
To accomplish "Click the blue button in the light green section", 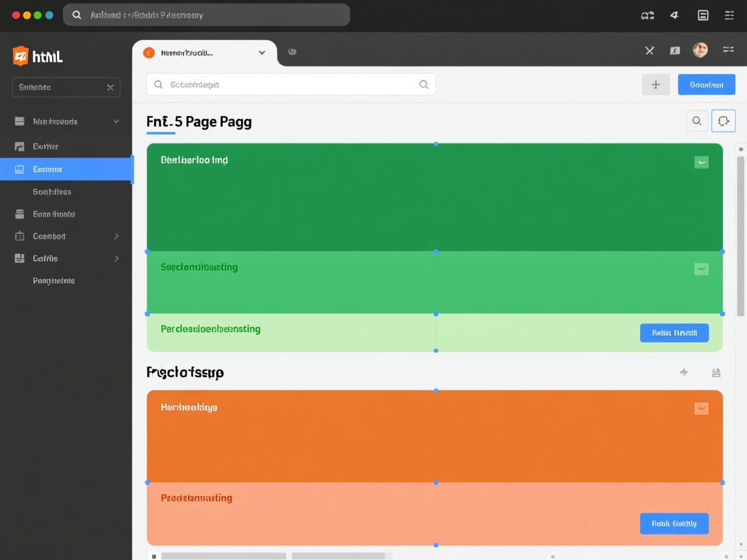I will tap(674, 332).
